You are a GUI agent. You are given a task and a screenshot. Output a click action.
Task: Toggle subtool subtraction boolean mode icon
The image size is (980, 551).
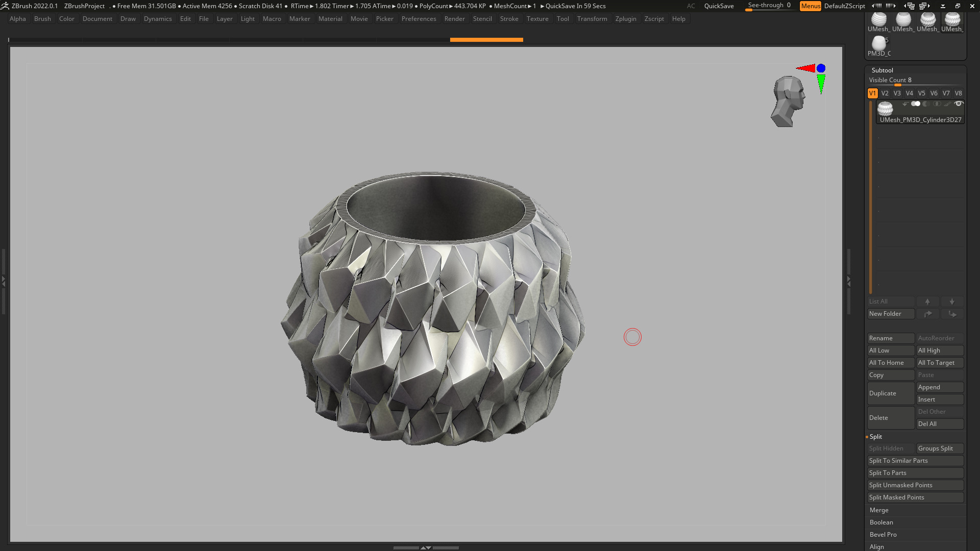pos(926,104)
